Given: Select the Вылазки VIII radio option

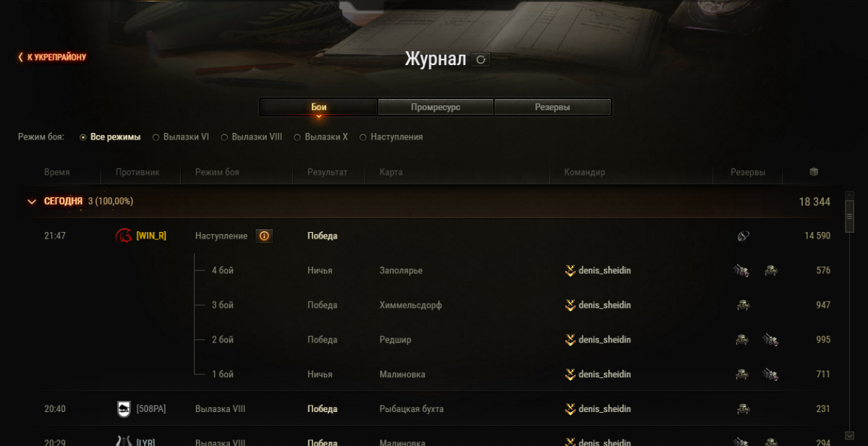Looking at the screenshot, I should 251,137.
